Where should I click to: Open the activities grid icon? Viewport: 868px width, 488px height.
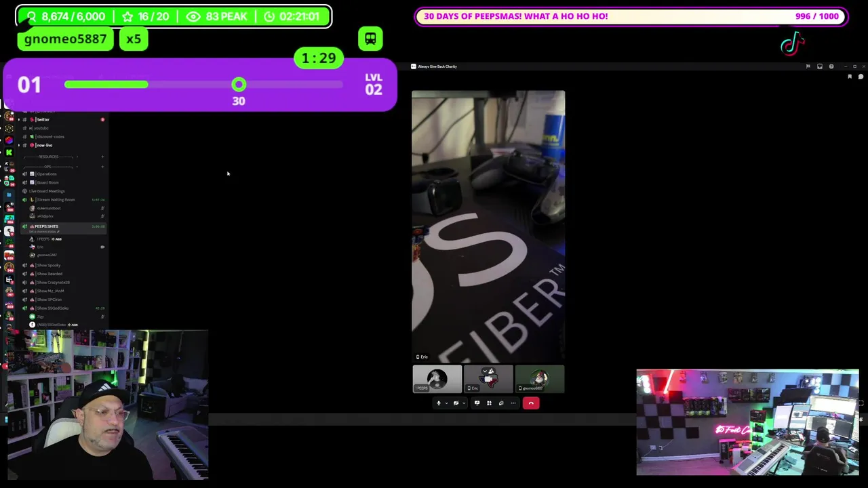(x=489, y=403)
